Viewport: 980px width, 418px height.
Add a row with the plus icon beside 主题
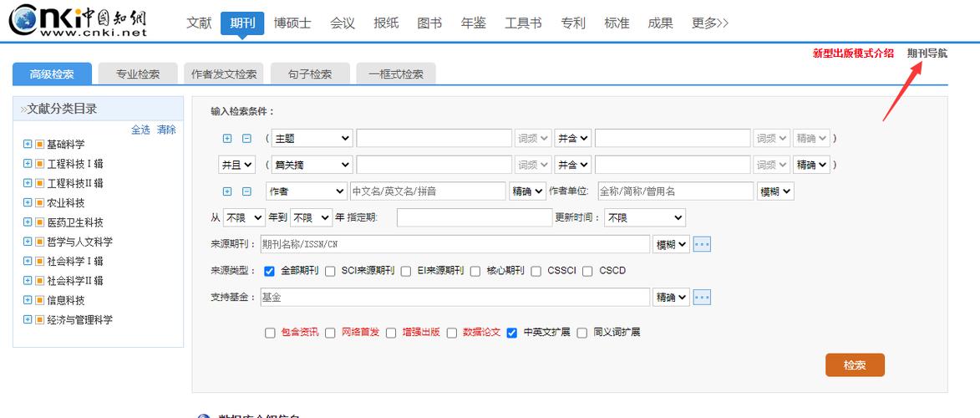tap(227, 138)
